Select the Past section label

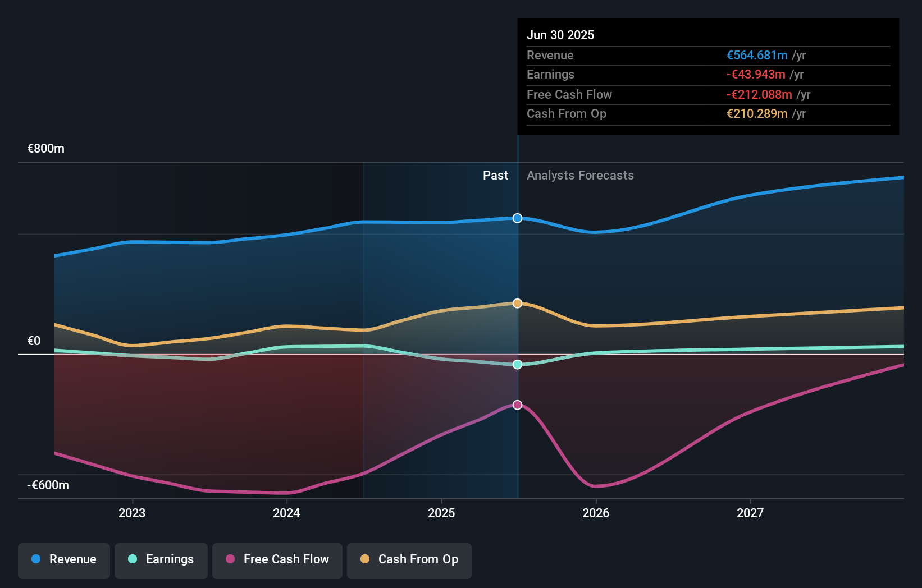click(495, 176)
